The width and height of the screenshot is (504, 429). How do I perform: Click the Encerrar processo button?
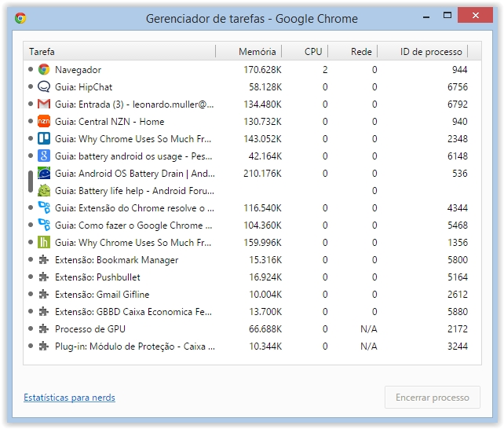click(x=433, y=398)
